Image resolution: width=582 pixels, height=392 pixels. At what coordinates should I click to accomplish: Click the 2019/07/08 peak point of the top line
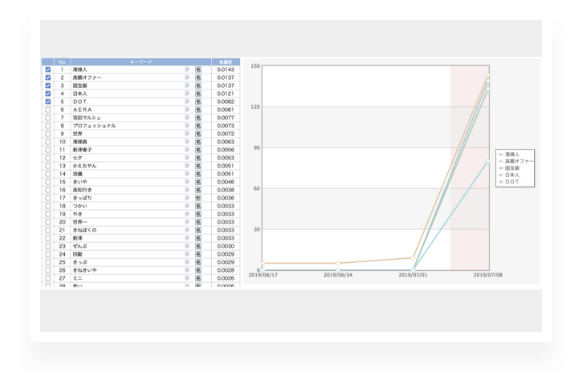point(488,76)
